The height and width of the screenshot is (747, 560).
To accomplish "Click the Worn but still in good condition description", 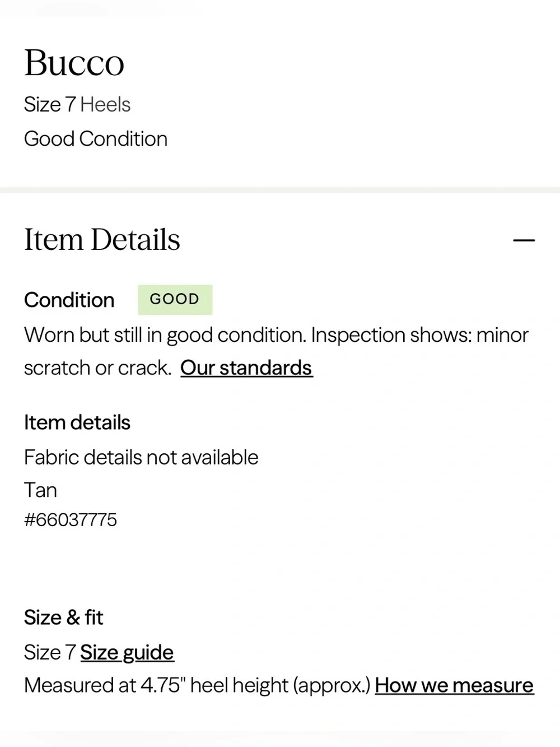I will coord(165,335).
